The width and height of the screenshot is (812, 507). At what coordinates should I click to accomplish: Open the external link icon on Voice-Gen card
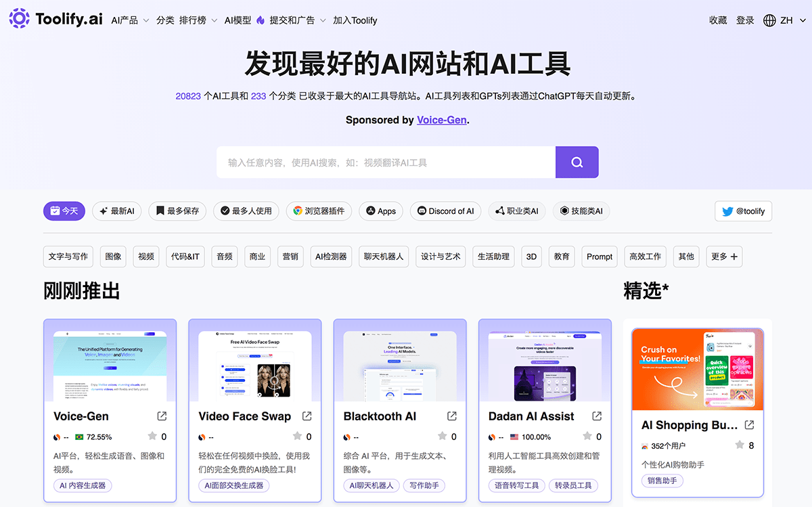(x=162, y=416)
